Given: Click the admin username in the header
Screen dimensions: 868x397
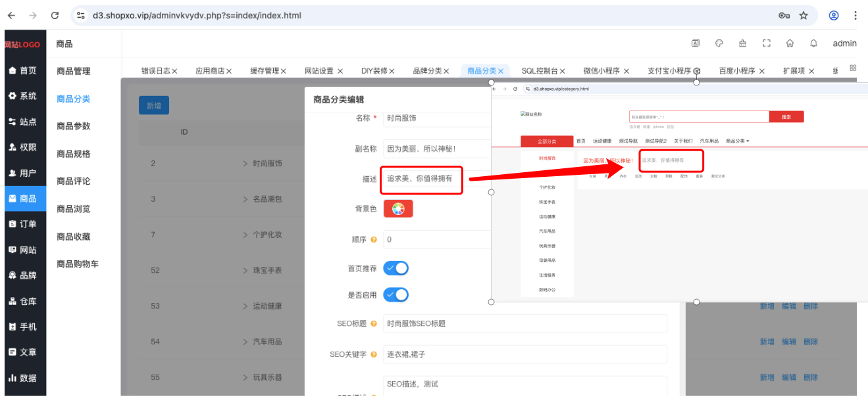Looking at the screenshot, I should (x=844, y=43).
